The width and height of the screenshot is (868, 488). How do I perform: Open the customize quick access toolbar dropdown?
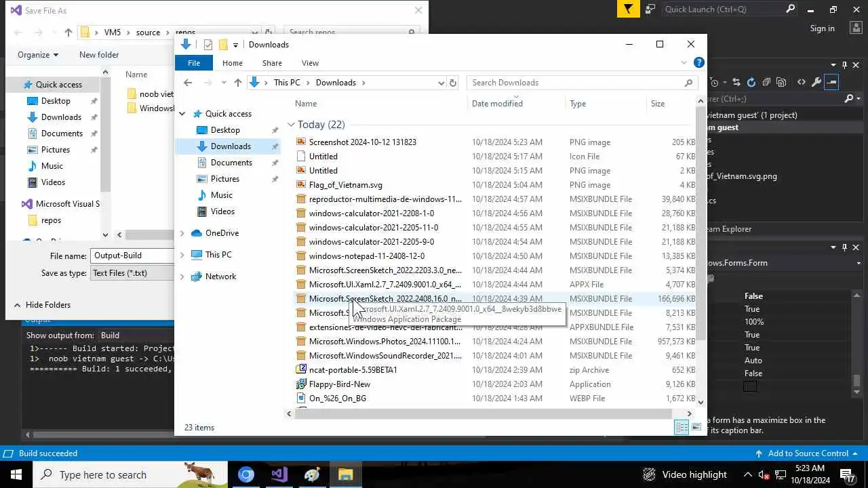coord(235,45)
